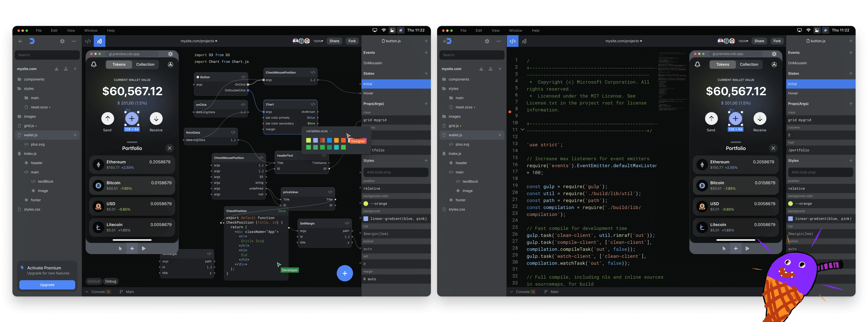Collapse code fold chevron at line 11

click(x=522, y=130)
